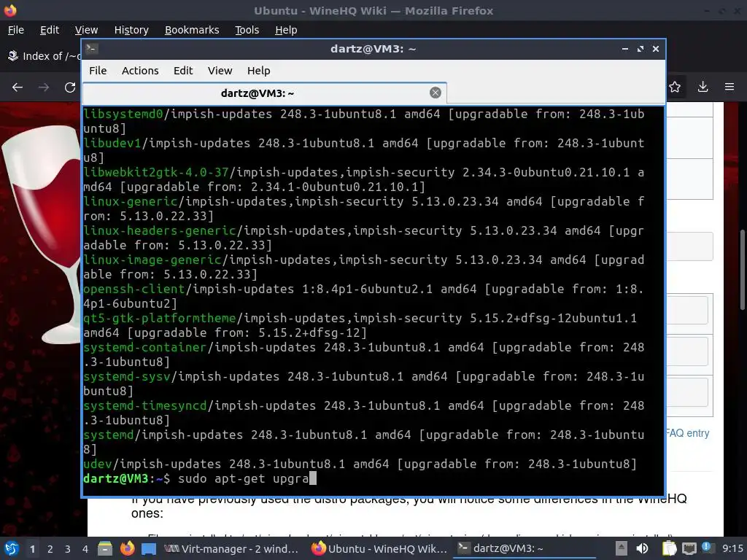Screen dimensions: 747x560
Task: Open volume control tray icon
Action: tap(642, 548)
